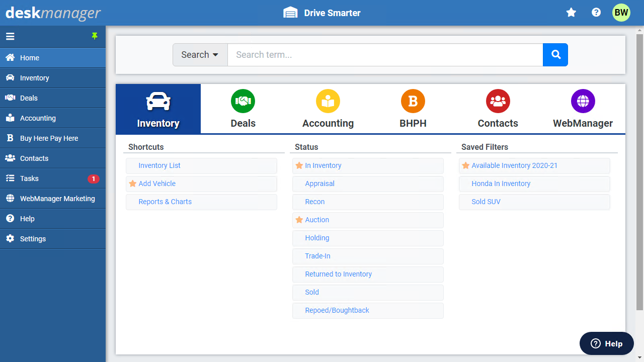This screenshot has height=362, width=644.
Task: Click the BW avatar circle in the header
Action: click(x=621, y=12)
